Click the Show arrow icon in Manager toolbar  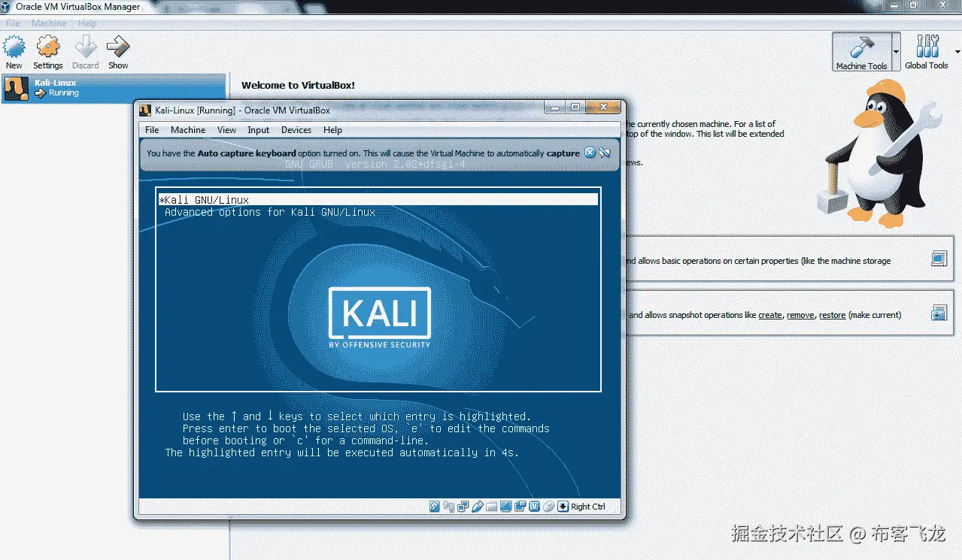click(x=118, y=47)
